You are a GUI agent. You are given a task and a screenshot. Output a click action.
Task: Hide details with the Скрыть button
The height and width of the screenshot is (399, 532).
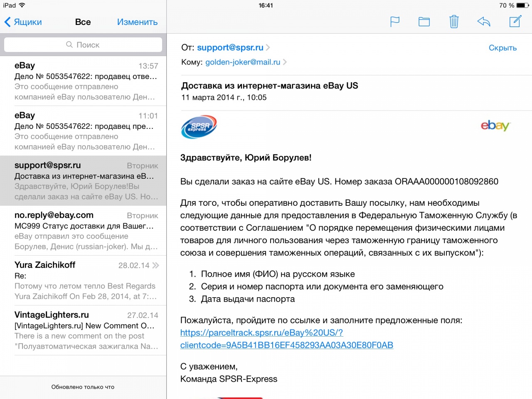[x=502, y=48]
